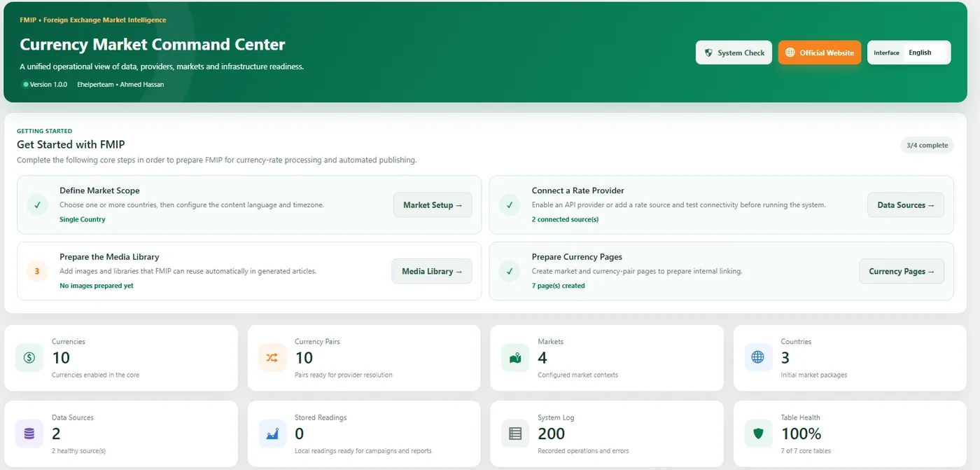Click the 7 page(s) created text
This screenshot has width=980, height=470.
point(558,286)
